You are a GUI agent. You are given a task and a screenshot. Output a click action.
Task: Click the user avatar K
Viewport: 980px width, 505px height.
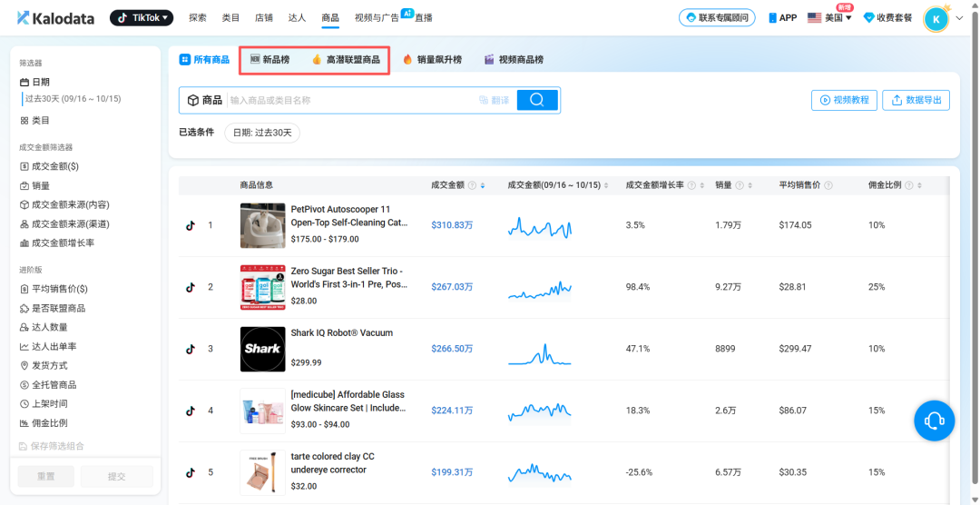coord(936,19)
